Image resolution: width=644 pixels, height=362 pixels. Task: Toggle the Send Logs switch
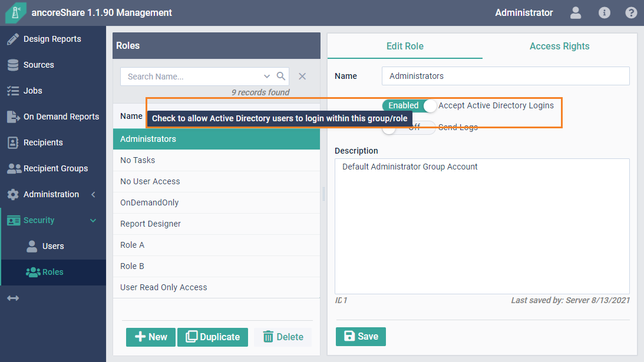[409, 128]
